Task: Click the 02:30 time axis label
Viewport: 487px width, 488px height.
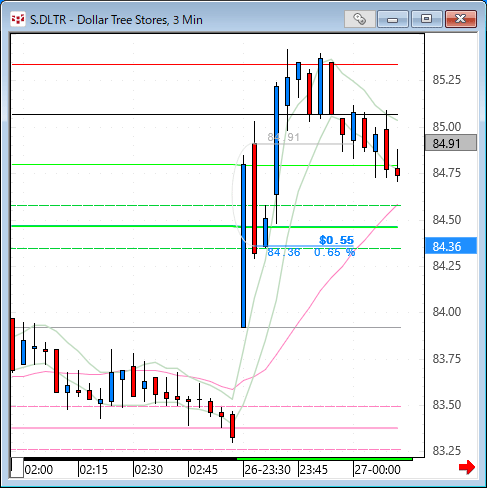Action: click(149, 470)
